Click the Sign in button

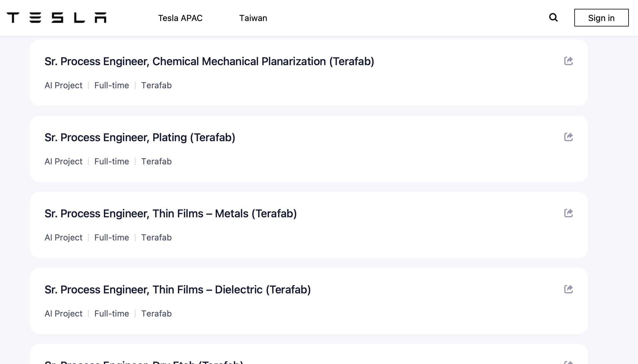[601, 18]
